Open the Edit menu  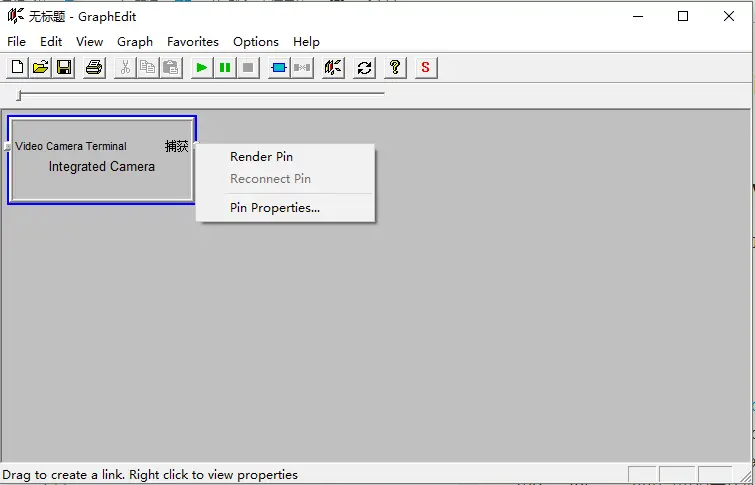(51, 42)
